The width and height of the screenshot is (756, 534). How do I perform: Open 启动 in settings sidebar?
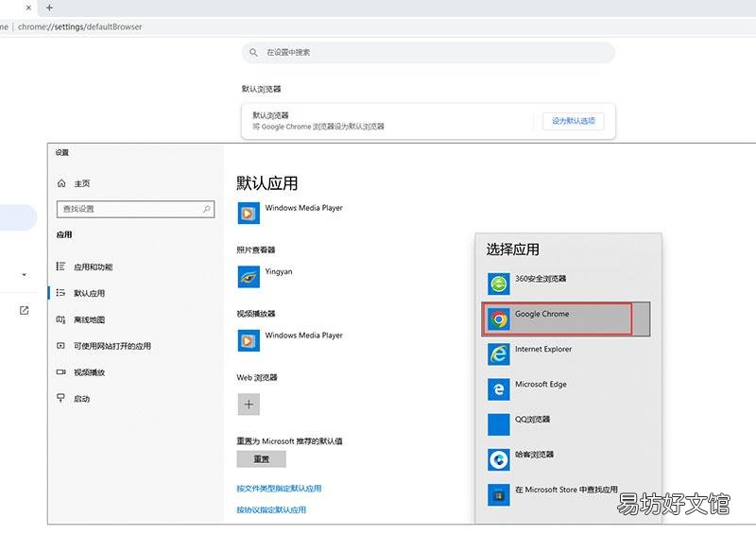[74, 399]
